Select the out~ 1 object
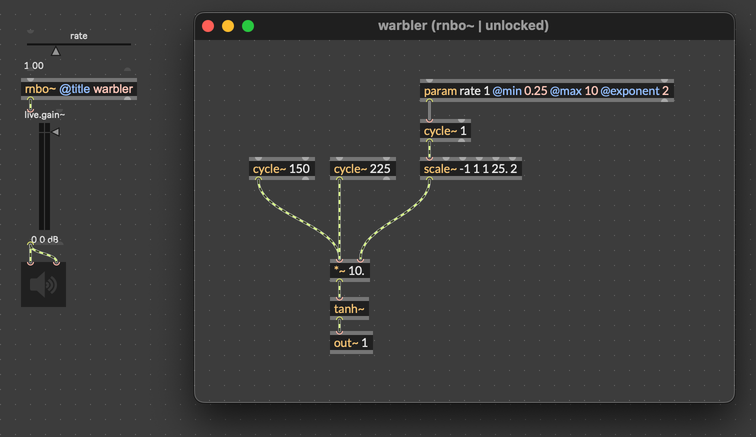 (x=351, y=343)
